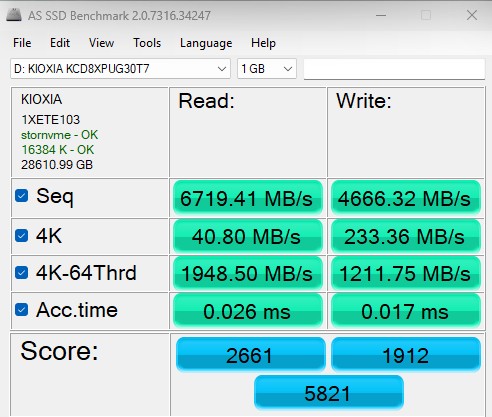Expand the KIOXIA drive selection dropdown
The height and width of the screenshot is (417, 492).
coord(120,69)
